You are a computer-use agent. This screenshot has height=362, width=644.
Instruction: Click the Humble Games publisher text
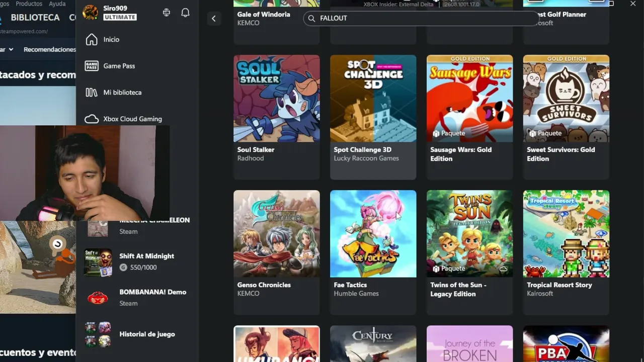pos(356,294)
